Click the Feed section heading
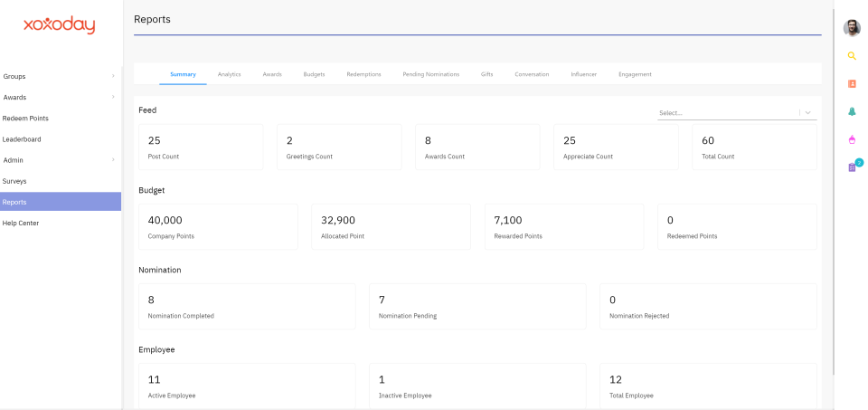Image resolution: width=868 pixels, height=410 pixels. pos(147,110)
